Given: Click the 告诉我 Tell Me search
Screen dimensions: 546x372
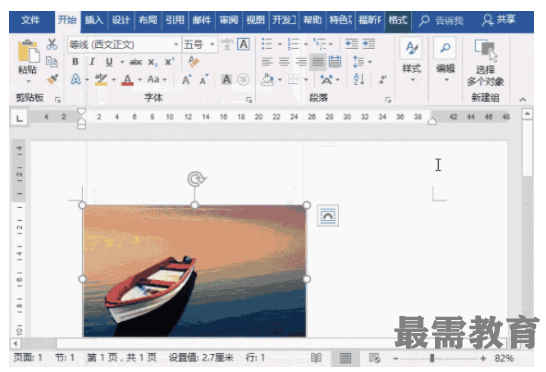Looking at the screenshot, I should (441, 21).
